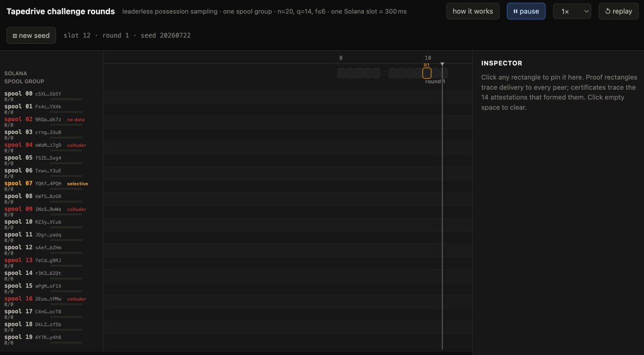
Task: Select the highlighted R1 slot rectangle
Action: pyautogui.click(x=427, y=73)
